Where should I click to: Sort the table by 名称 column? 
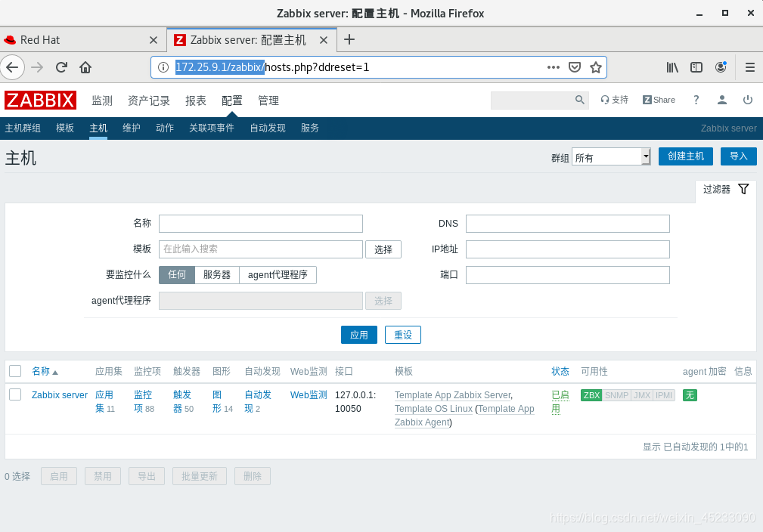(45, 372)
